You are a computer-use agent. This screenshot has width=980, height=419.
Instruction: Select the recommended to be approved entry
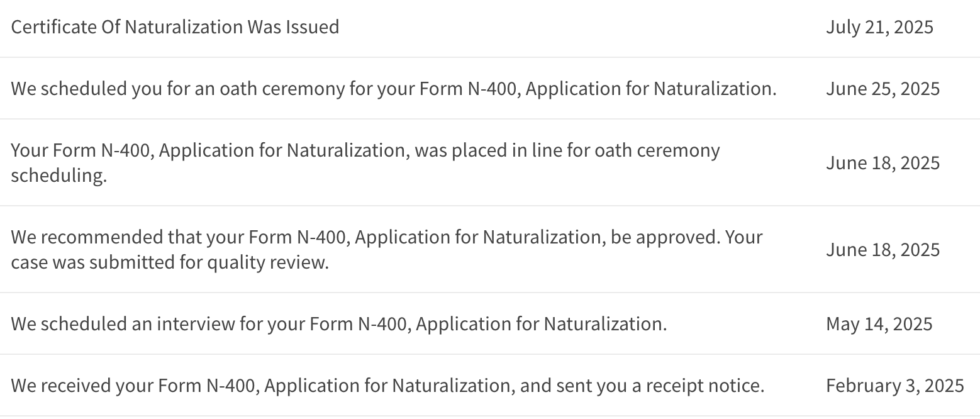pos(387,250)
